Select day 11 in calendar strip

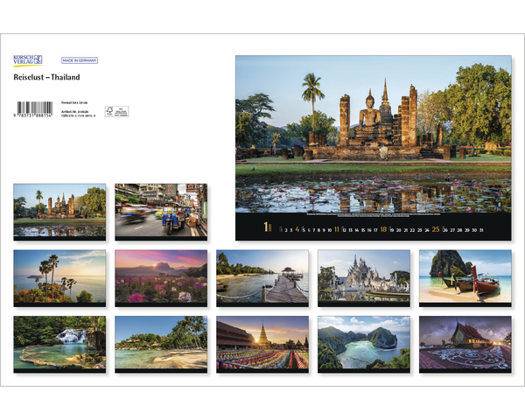tap(337, 230)
